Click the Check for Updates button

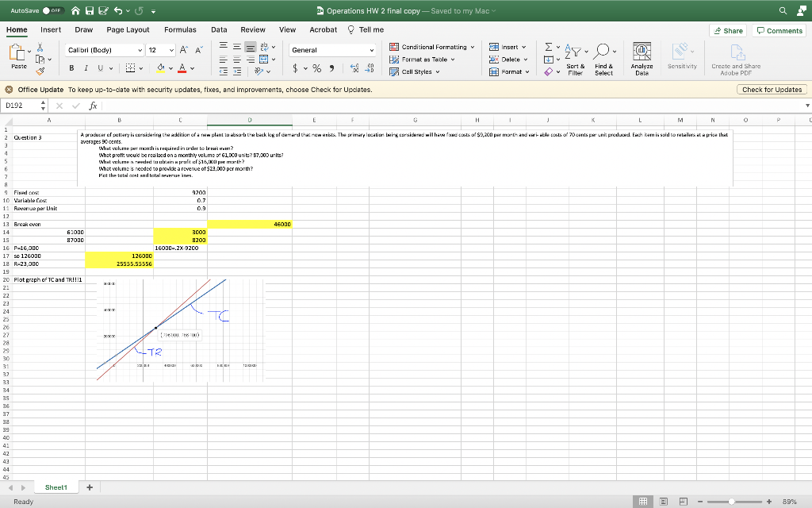point(772,89)
